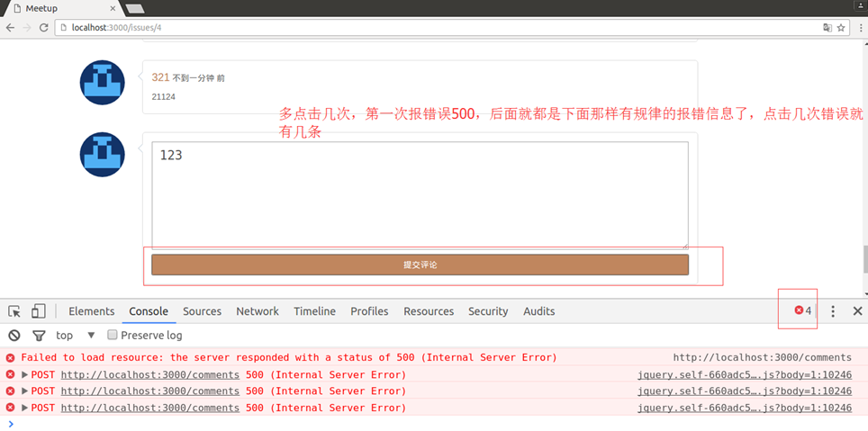The width and height of the screenshot is (868, 431).
Task: Enable the Preserve log checkbox
Action: coord(113,335)
